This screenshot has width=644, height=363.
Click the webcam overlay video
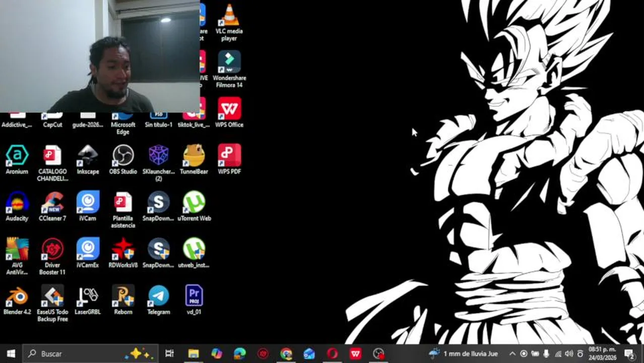[x=100, y=56]
